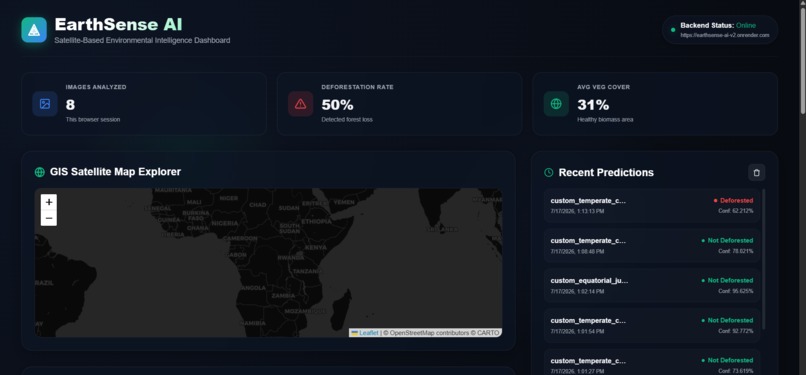Click the Backend Status Online pill
806x375 pixels.
click(x=720, y=30)
